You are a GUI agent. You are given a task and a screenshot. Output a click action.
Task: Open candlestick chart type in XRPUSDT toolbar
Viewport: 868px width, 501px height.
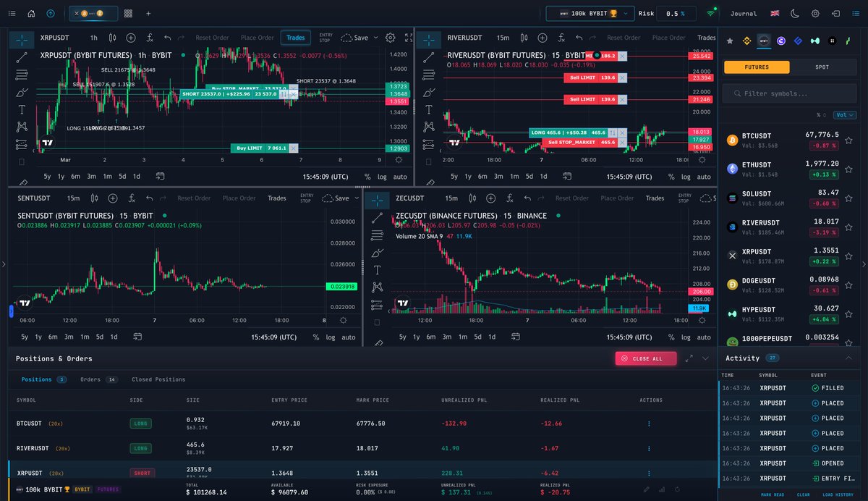click(113, 38)
